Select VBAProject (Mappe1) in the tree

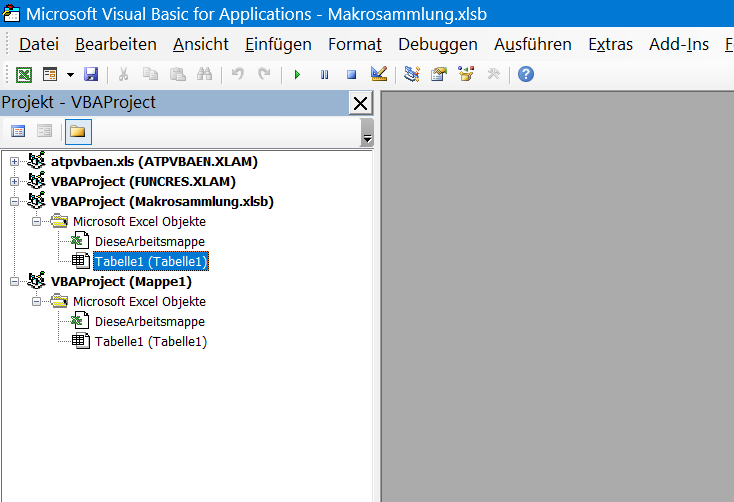121,281
